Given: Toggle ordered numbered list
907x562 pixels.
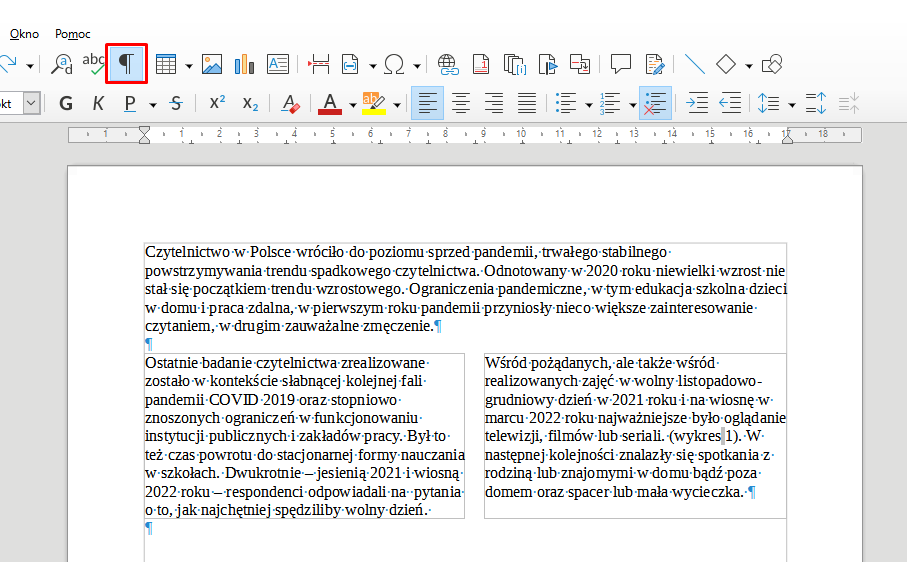Looking at the screenshot, I should click(610, 103).
